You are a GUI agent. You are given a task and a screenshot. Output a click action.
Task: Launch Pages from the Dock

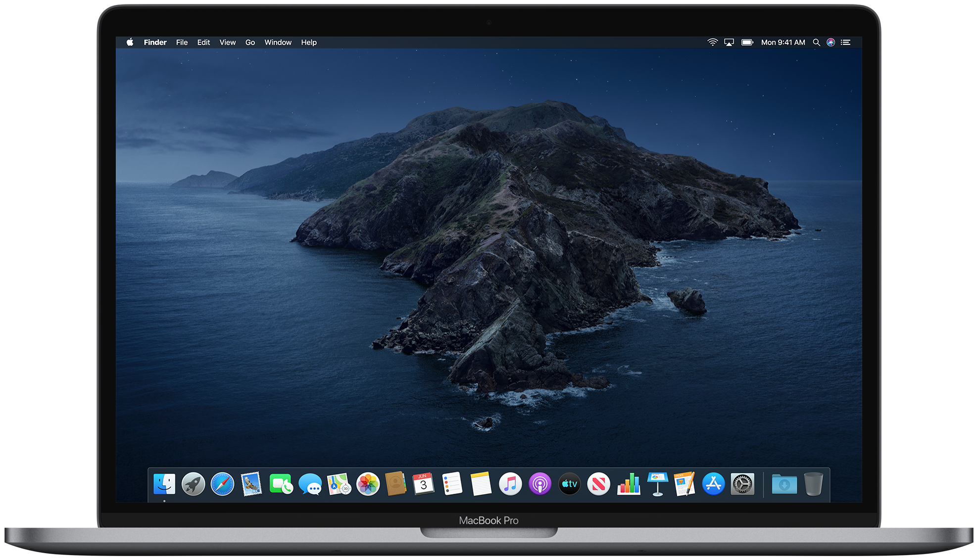point(685,484)
